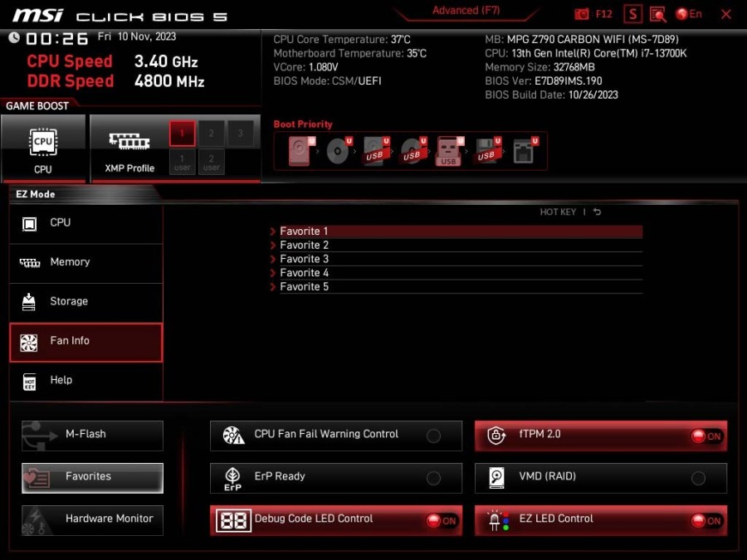The image size is (747, 560).
Task: Click the S secure boot icon
Action: [x=632, y=14]
